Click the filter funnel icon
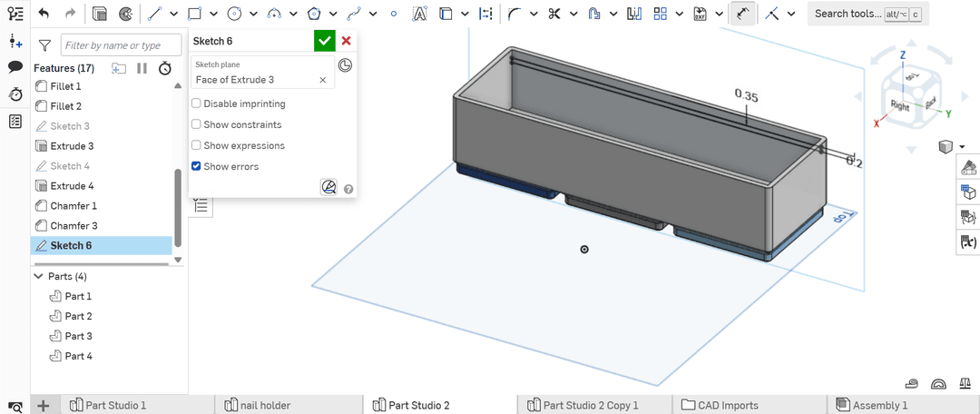 click(x=44, y=45)
